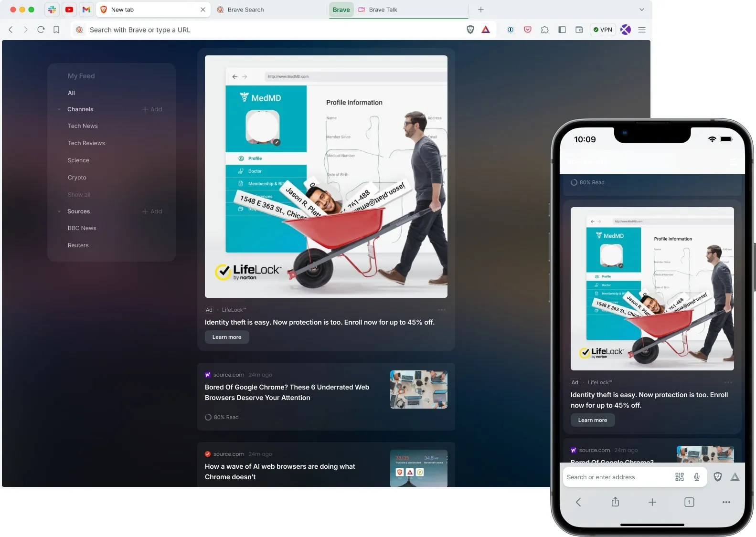
Task: Select All in My Feed sidebar
Action: [71, 93]
